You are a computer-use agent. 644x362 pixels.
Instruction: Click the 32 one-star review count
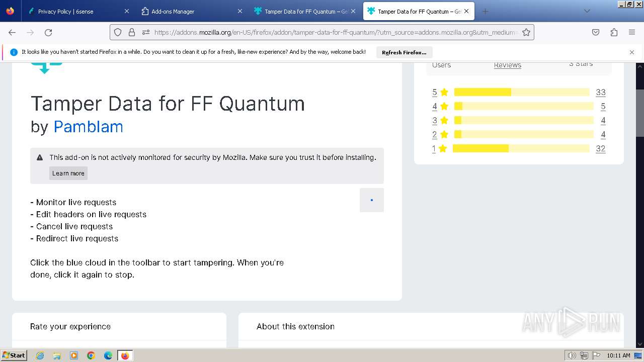(601, 148)
